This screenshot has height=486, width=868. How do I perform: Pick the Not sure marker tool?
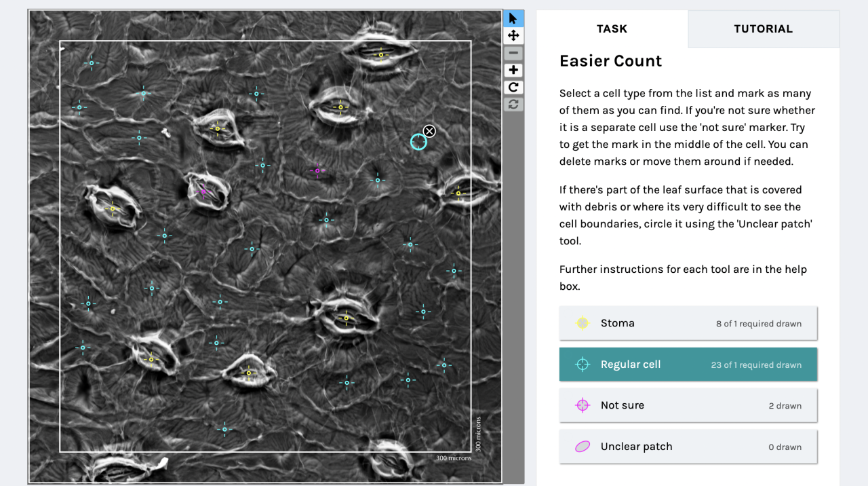pyautogui.click(x=688, y=405)
